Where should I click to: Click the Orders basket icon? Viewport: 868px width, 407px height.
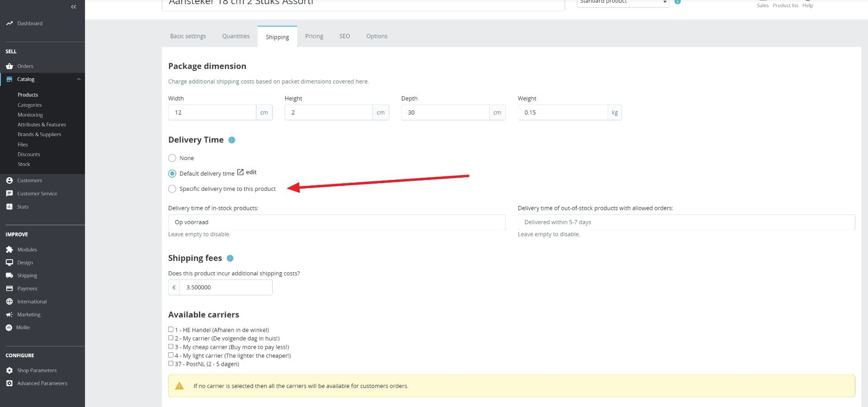click(9, 66)
